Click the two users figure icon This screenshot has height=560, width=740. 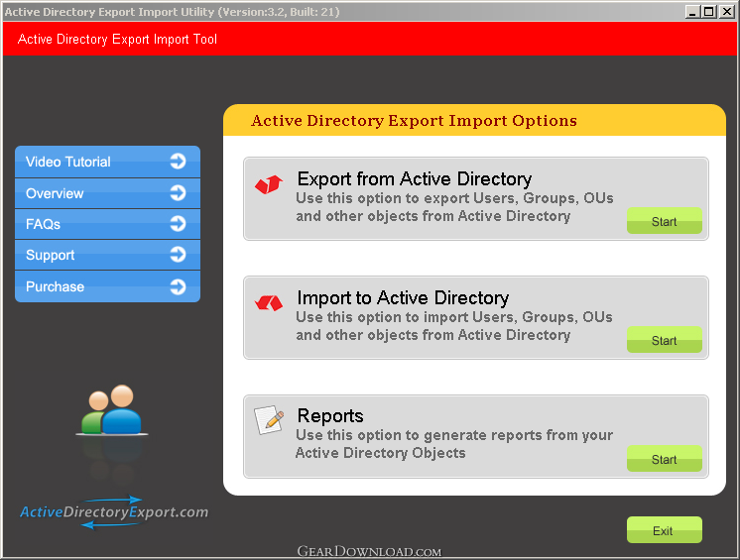tap(112, 409)
